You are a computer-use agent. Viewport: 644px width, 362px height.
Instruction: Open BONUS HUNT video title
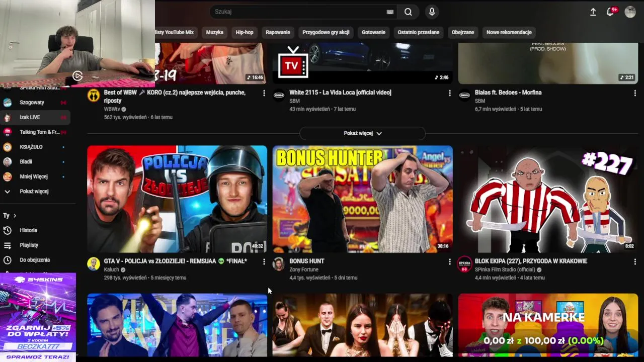(x=307, y=261)
